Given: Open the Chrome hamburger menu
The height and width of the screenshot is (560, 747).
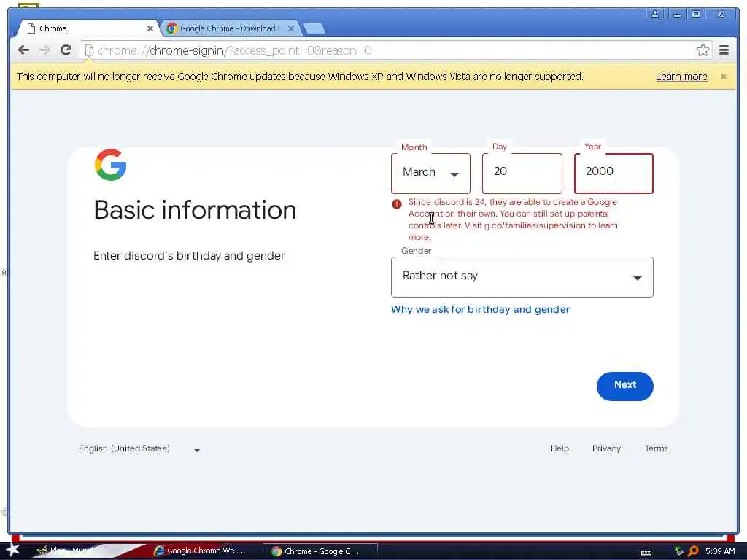Looking at the screenshot, I should click(724, 50).
